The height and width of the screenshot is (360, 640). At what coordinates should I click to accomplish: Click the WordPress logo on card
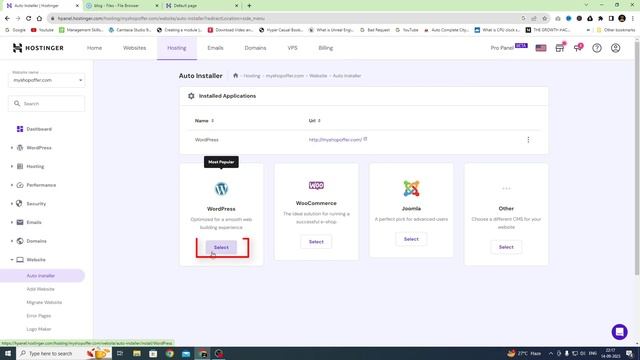tap(221, 189)
